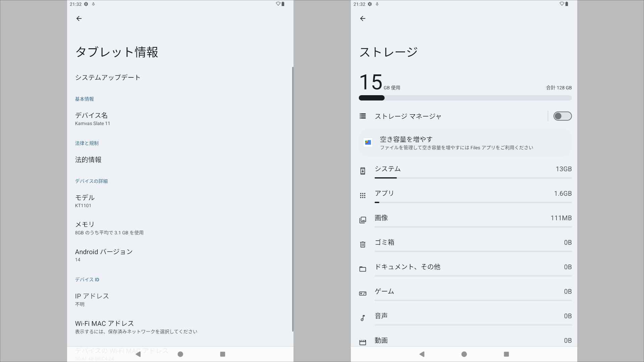Screen dimensions: 644x362
Task: Click the back arrow on タブレット情報 screen
Action: tap(79, 18)
